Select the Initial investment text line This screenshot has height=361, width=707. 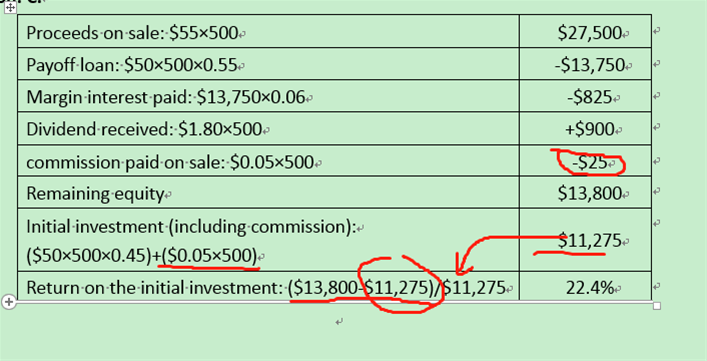(x=191, y=227)
